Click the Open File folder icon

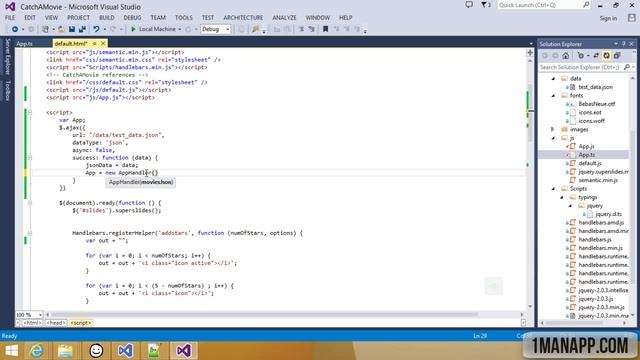[61, 29]
